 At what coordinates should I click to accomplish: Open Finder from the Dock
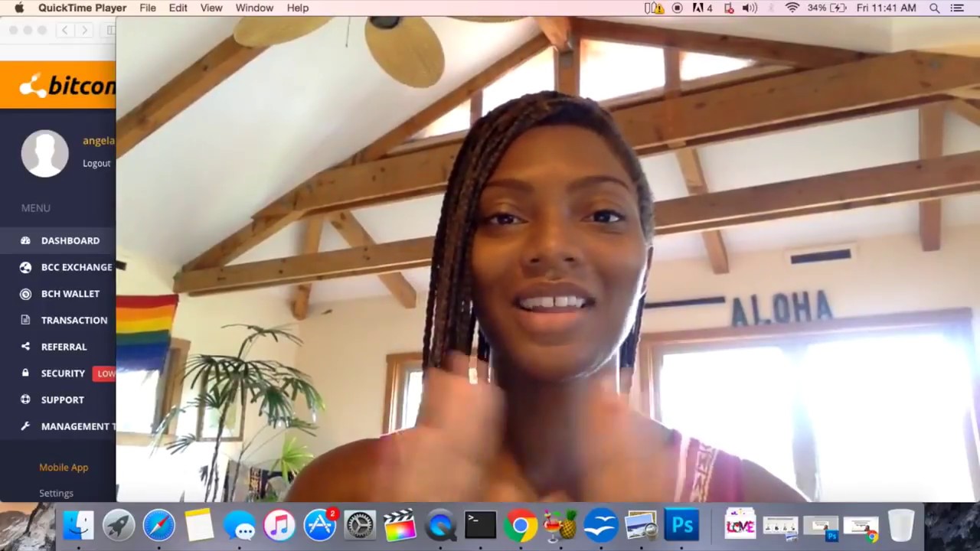point(78,526)
